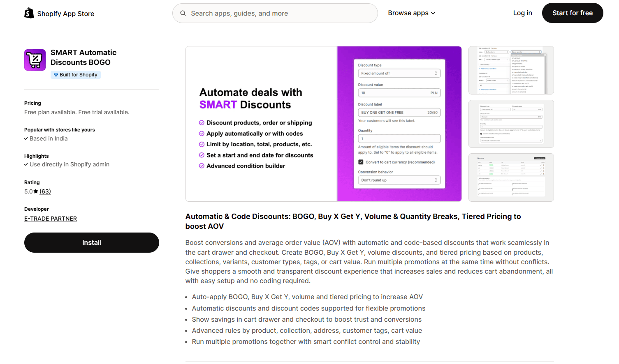Open the third thumbnail showing discounts table
619x364 pixels.
511,177
